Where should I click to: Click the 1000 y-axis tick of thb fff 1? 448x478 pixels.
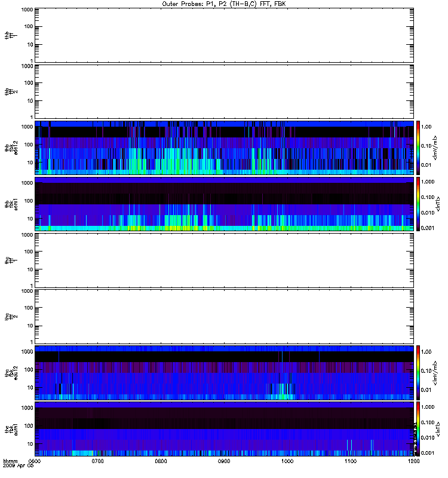(27, 10)
